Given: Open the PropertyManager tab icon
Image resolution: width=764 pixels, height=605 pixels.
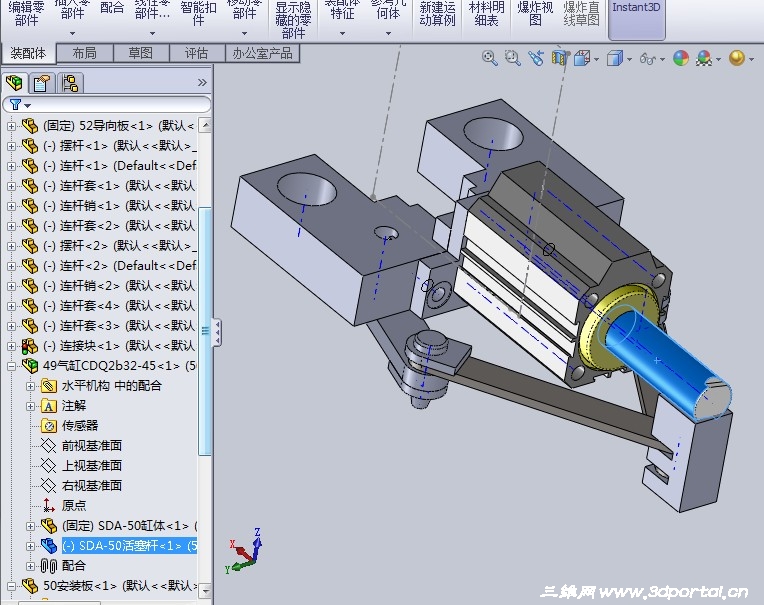Looking at the screenshot, I should click(42, 83).
